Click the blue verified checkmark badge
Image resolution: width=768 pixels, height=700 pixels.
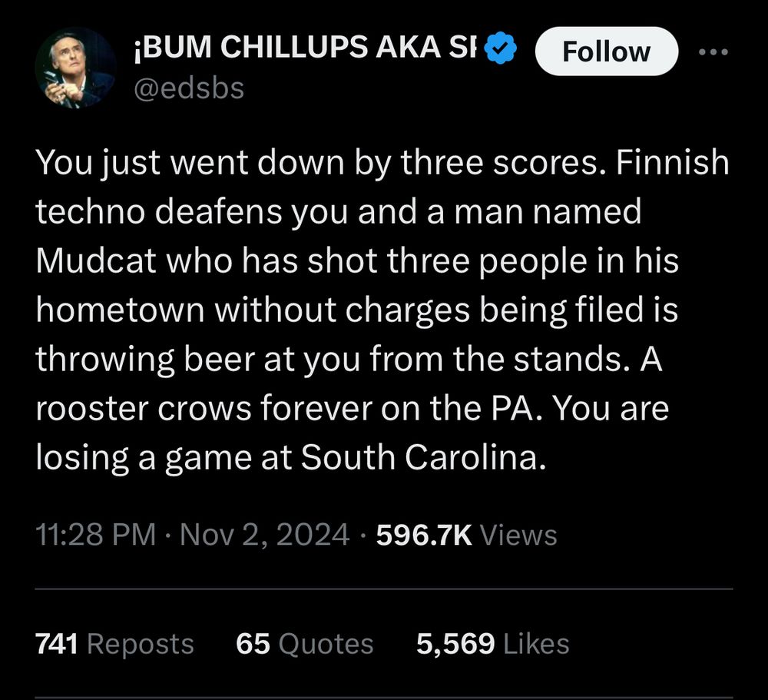[x=500, y=47]
